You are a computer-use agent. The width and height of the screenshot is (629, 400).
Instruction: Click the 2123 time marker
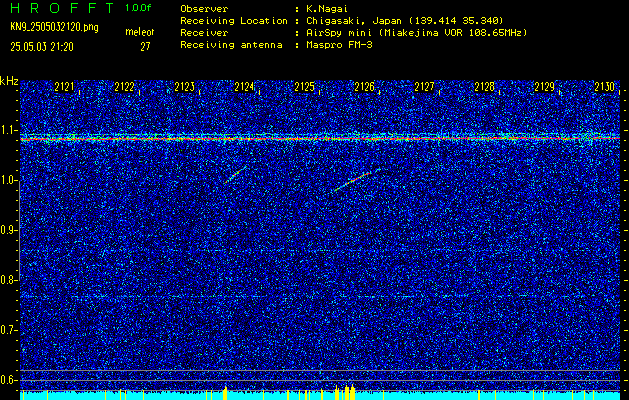tap(185, 87)
